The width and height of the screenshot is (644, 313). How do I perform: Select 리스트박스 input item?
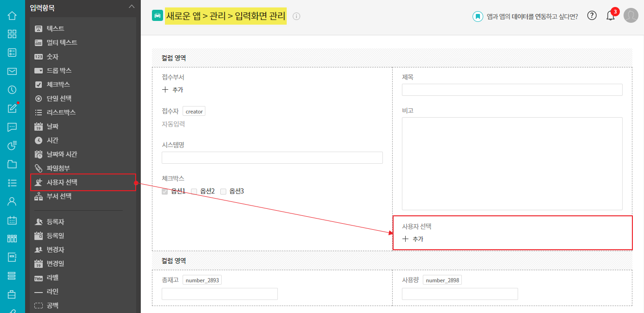(61, 113)
